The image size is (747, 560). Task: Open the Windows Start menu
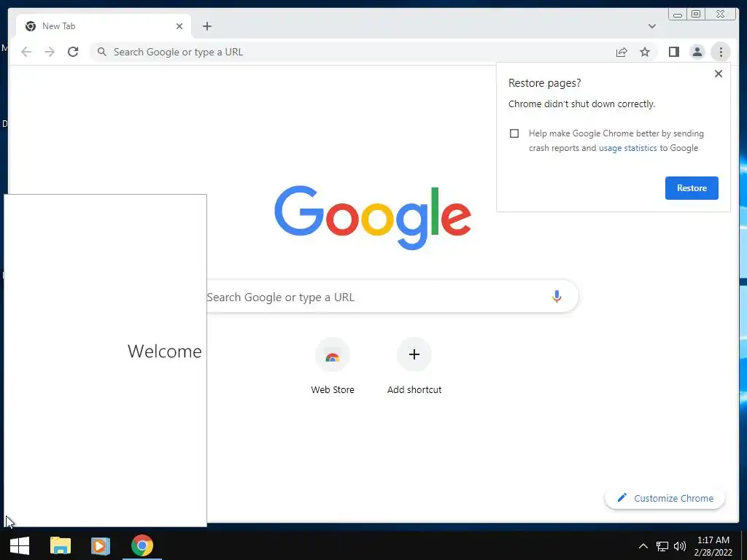click(x=20, y=545)
